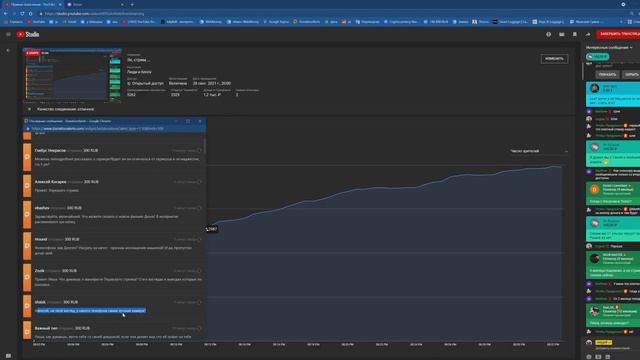This screenshot has height=360, width=640.
Task: Click the emoji icon at chat bottom
Action: pyautogui.click(x=589, y=357)
